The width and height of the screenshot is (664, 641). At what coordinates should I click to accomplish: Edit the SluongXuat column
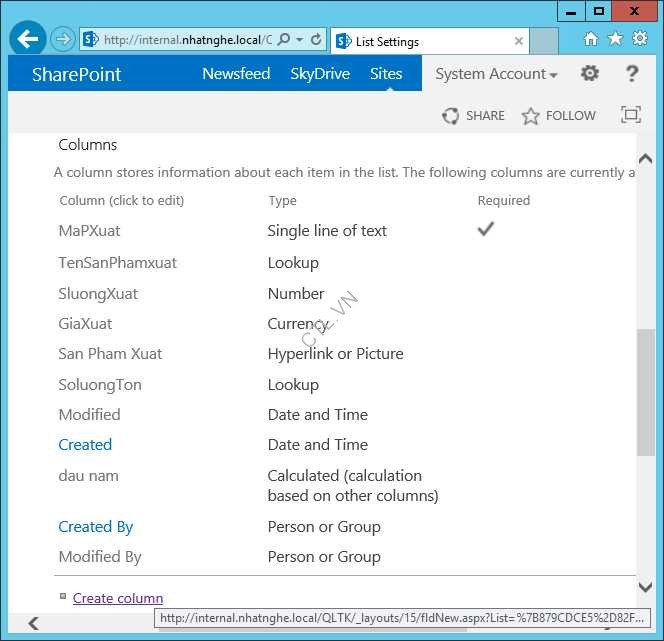tap(98, 294)
